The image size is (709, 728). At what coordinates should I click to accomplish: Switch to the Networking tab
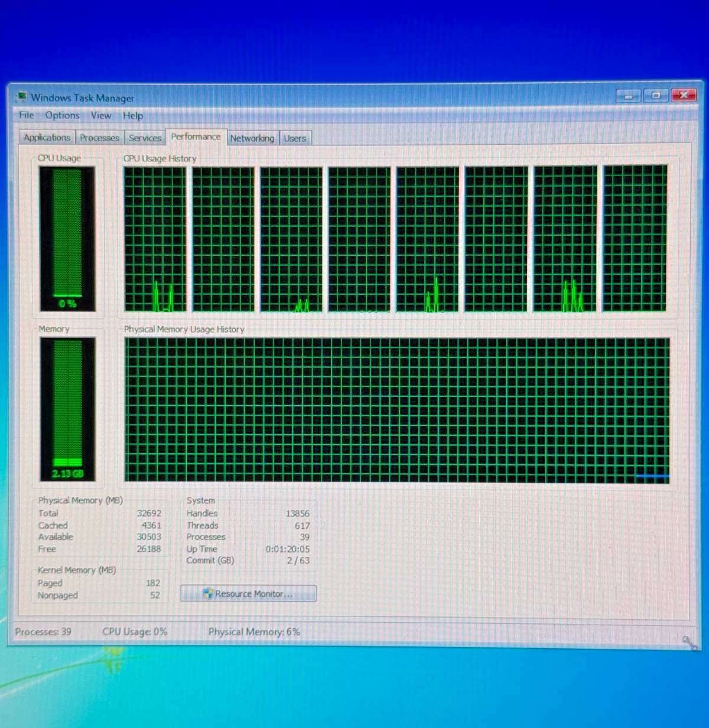coord(252,138)
